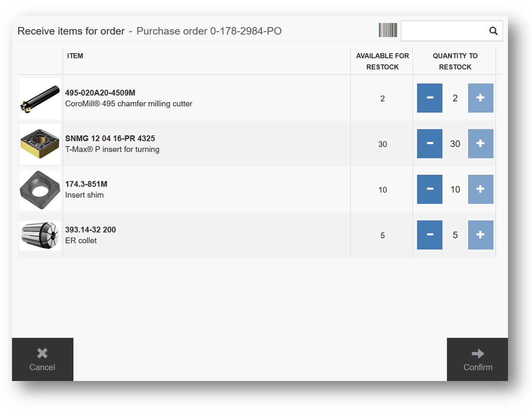
Task: Increase quantity for CoroMill 495 chamfer cutter
Action: tap(480, 98)
